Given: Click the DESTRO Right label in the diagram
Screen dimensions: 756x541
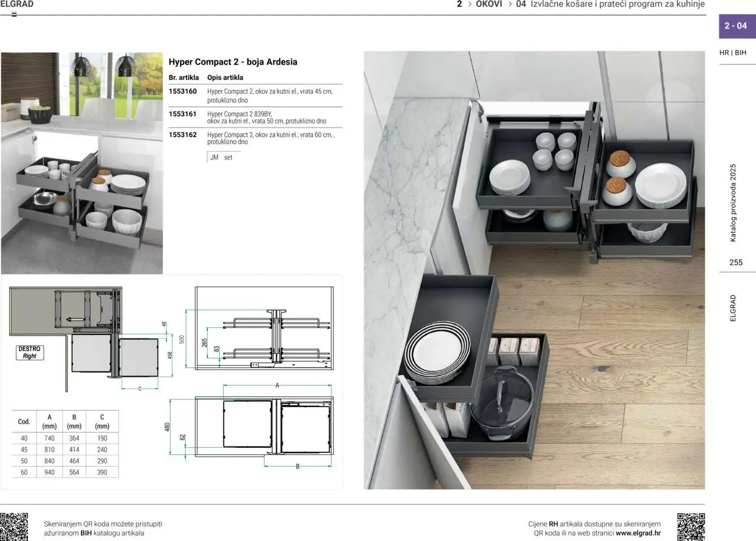Looking at the screenshot, I should pyautogui.click(x=30, y=353).
